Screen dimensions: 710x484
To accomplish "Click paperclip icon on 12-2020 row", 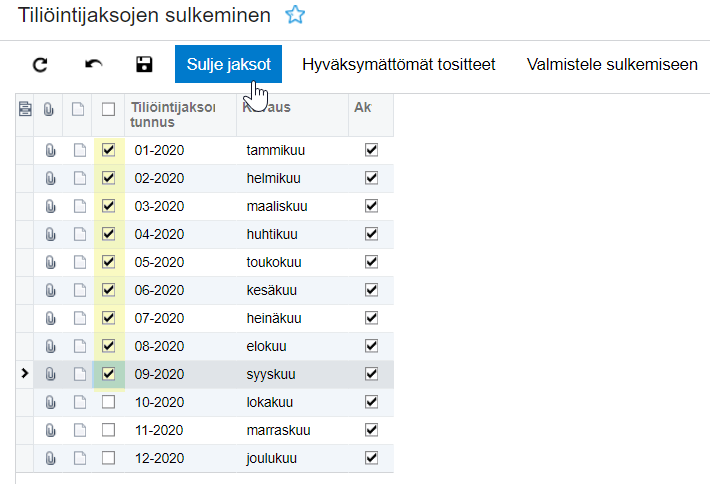I will pyautogui.click(x=49, y=458).
